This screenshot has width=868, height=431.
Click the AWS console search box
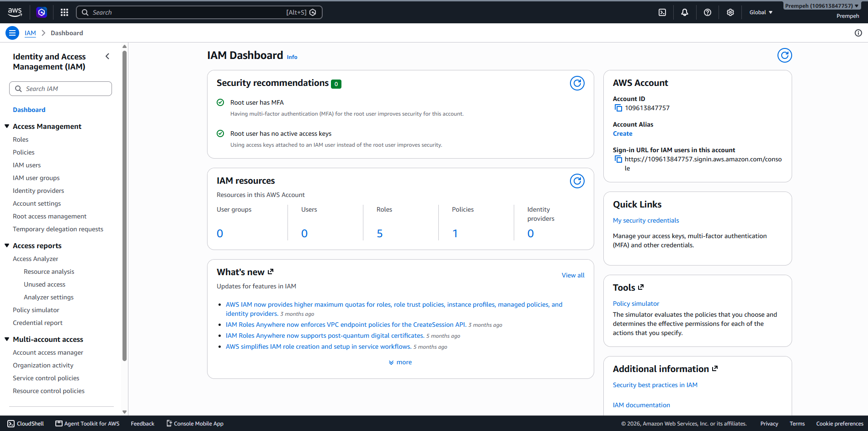pos(199,12)
